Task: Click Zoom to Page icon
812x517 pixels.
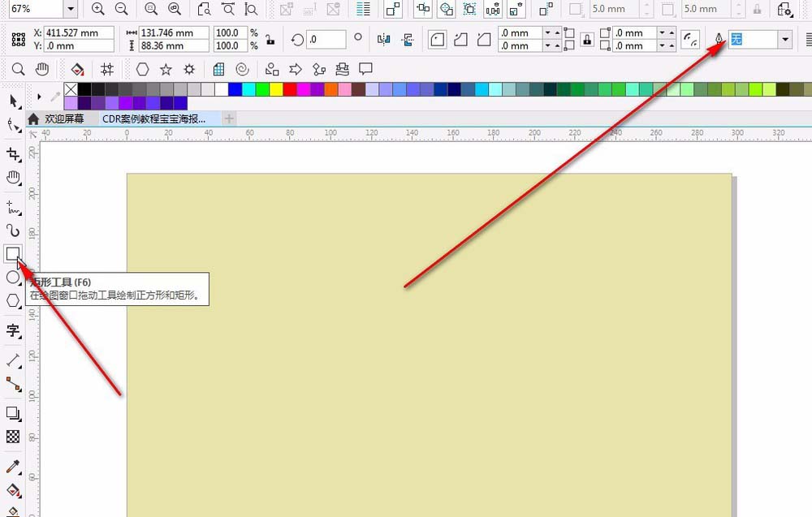Action: point(204,9)
